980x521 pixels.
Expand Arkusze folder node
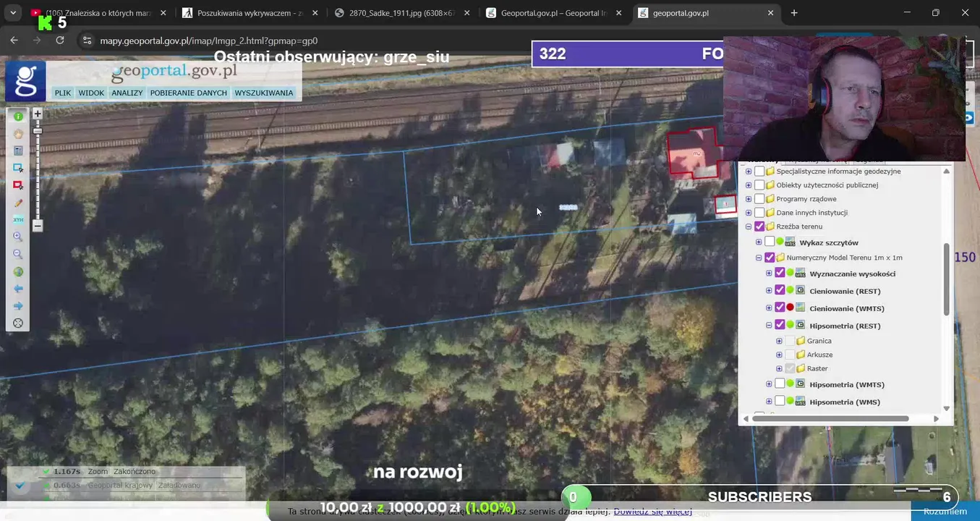(x=779, y=355)
